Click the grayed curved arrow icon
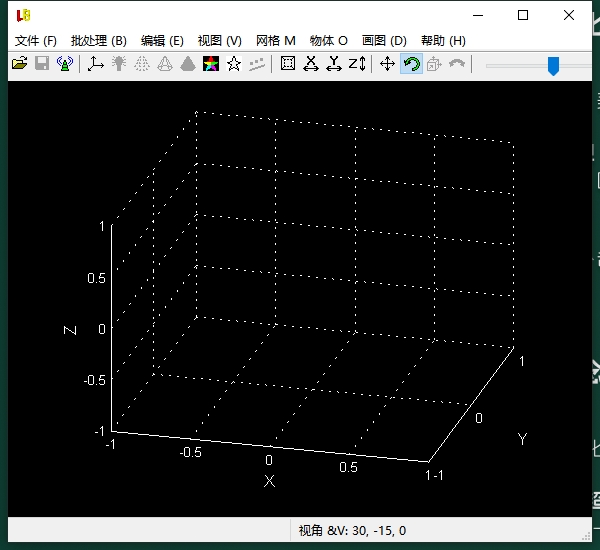Screen dimensions: 600x550 [457, 64]
